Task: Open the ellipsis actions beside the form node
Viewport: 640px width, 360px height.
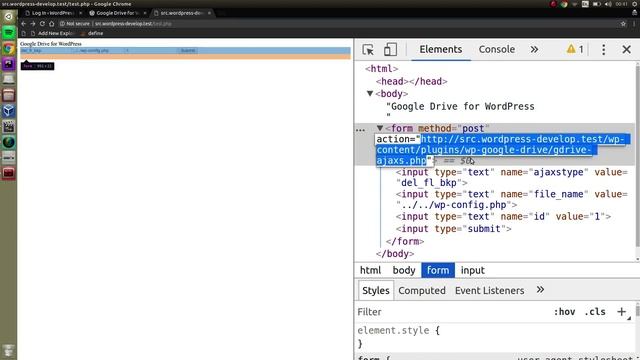Action: pyautogui.click(x=360, y=130)
